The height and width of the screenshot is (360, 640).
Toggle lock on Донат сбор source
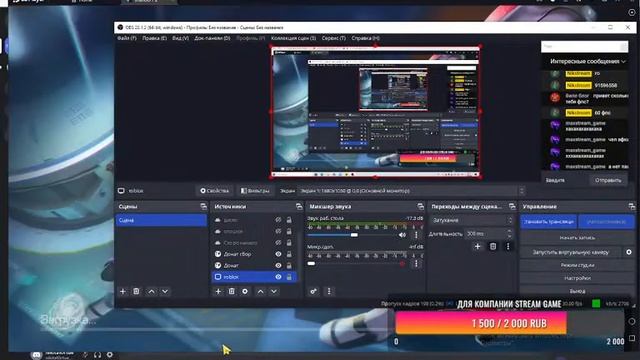pyautogui.click(x=289, y=254)
